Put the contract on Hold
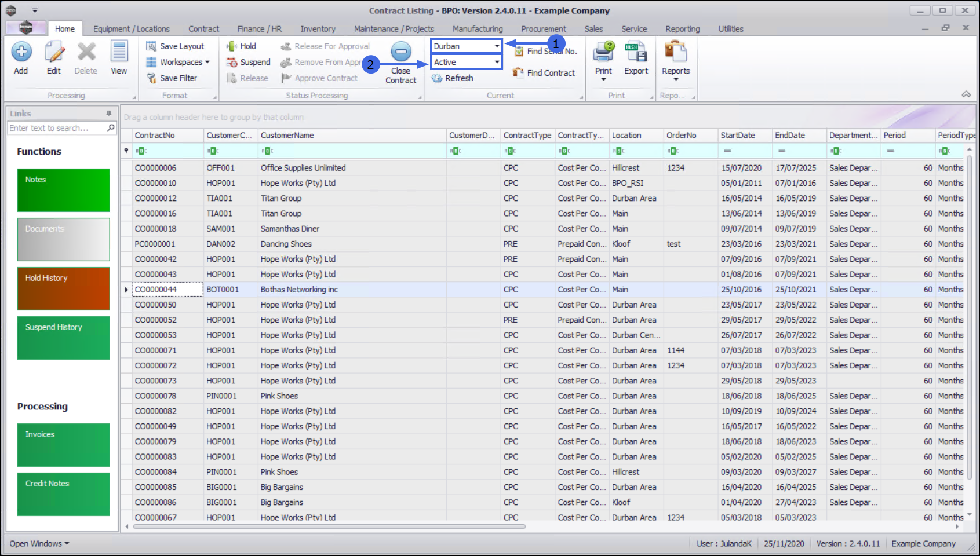The width and height of the screenshot is (980, 556). point(241,46)
